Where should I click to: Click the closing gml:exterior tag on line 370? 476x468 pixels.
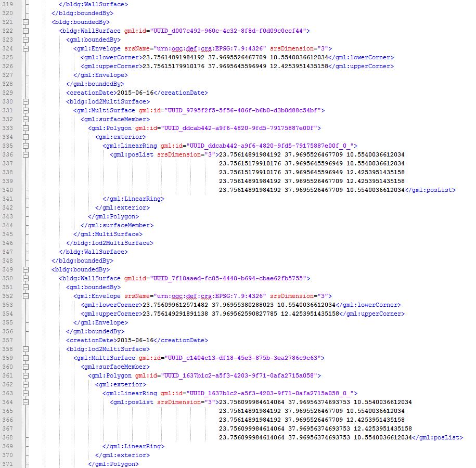(122, 455)
